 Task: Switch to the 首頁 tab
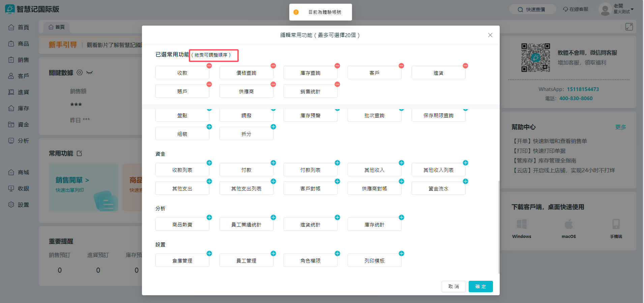tap(57, 27)
